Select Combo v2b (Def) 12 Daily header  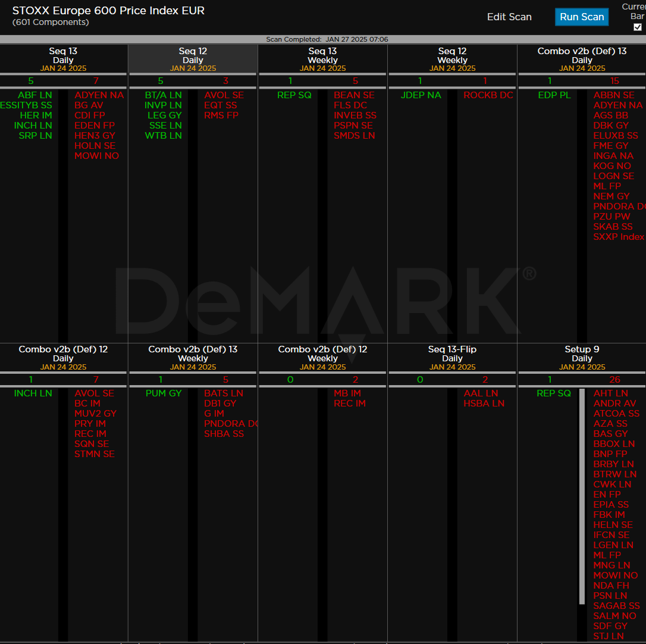pyautogui.click(x=64, y=358)
